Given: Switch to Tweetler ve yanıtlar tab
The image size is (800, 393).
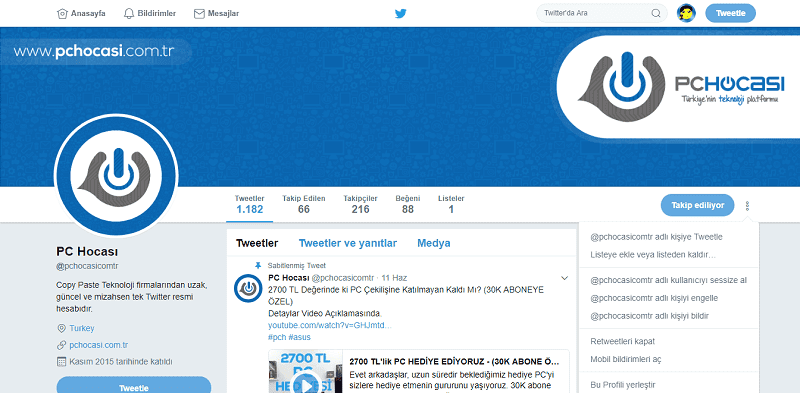Looking at the screenshot, I should click(x=348, y=243).
